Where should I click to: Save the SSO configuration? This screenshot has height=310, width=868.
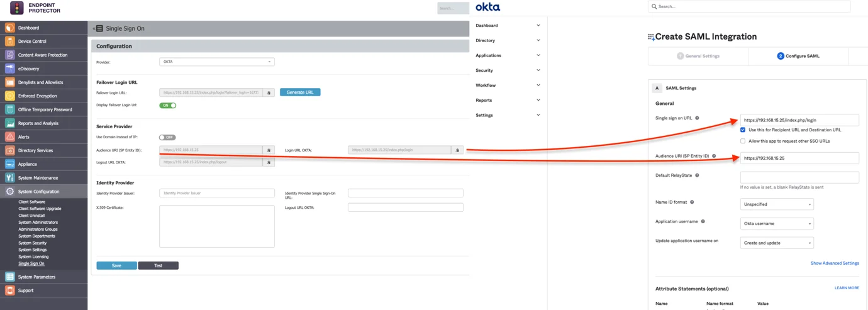[x=116, y=265]
